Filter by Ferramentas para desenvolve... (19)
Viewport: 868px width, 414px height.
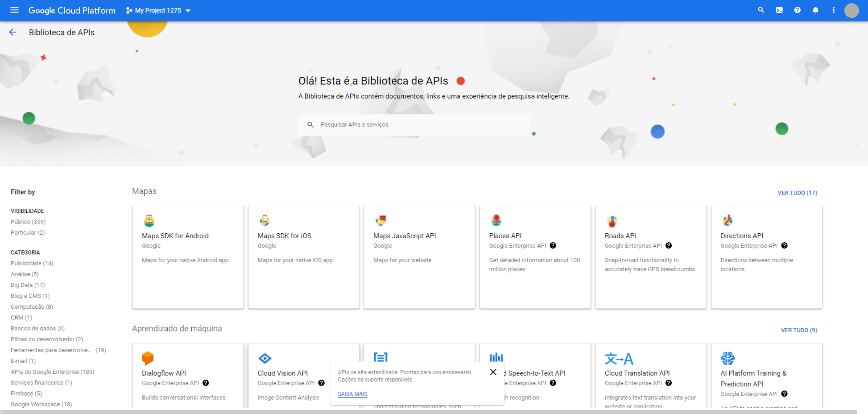58,350
